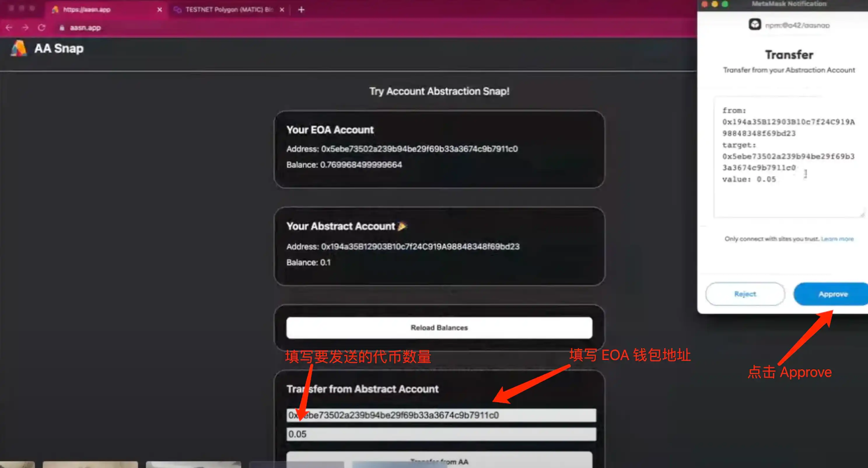The height and width of the screenshot is (468, 868).
Task: Click the Abstract Account address 0x194a35B1...
Action: coord(420,247)
